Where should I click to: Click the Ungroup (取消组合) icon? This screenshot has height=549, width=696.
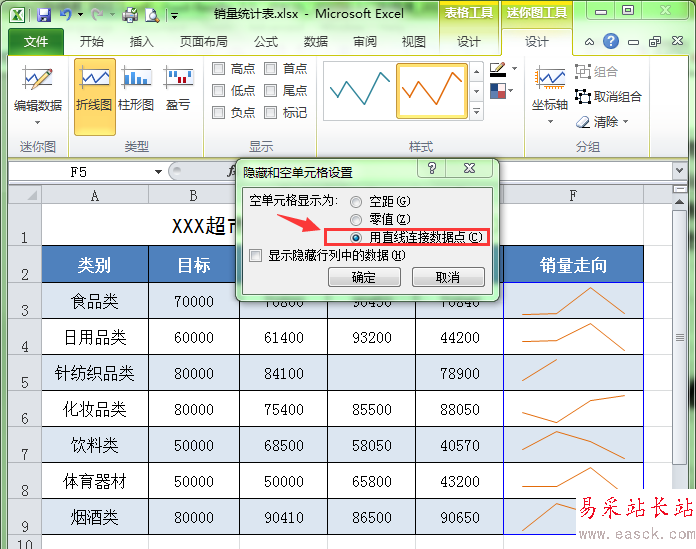[583, 96]
